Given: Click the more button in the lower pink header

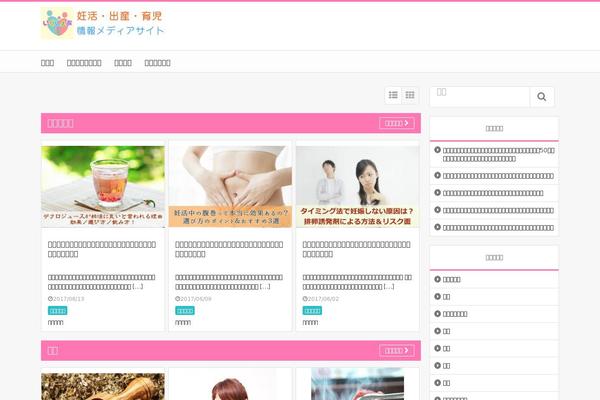Looking at the screenshot, I should (397, 351).
